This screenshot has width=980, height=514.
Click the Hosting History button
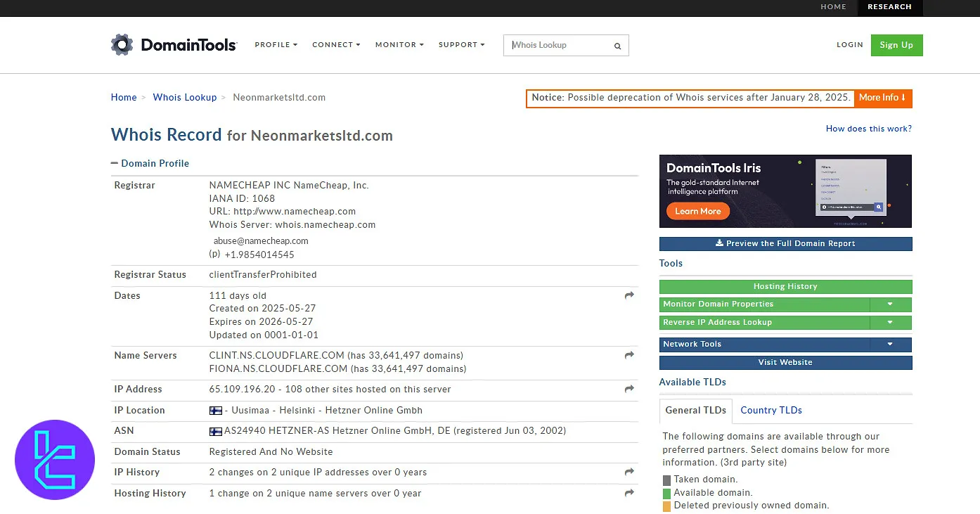785,287
